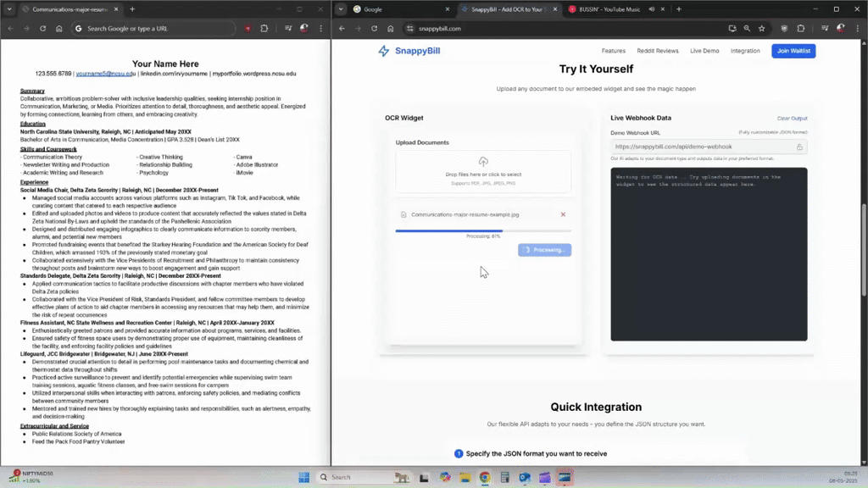Viewport: 868px width, 488px height.
Task: Open a new tab in left browser window
Action: pyautogui.click(x=132, y=9)
